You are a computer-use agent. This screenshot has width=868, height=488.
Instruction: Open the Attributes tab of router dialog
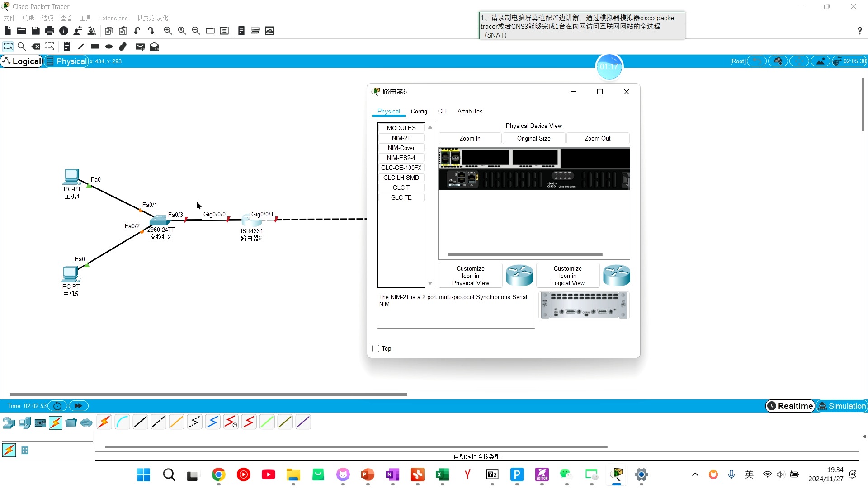click(470, 111)
